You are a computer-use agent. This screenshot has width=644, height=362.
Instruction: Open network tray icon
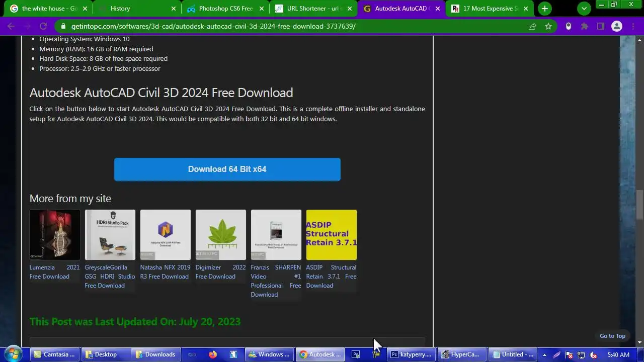coord(581,354)
